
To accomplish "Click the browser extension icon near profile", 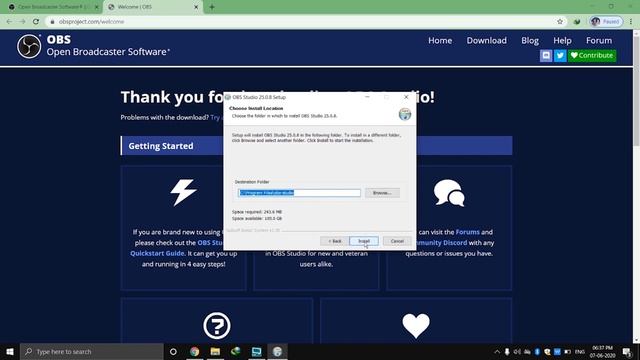I will click(577, 21).
